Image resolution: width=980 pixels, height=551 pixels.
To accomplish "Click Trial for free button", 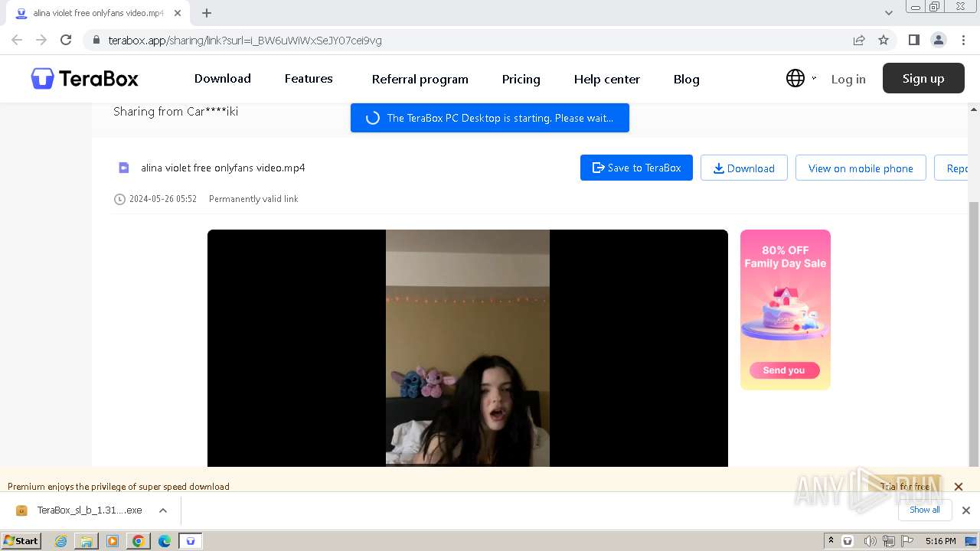I will tap(905, 486).
